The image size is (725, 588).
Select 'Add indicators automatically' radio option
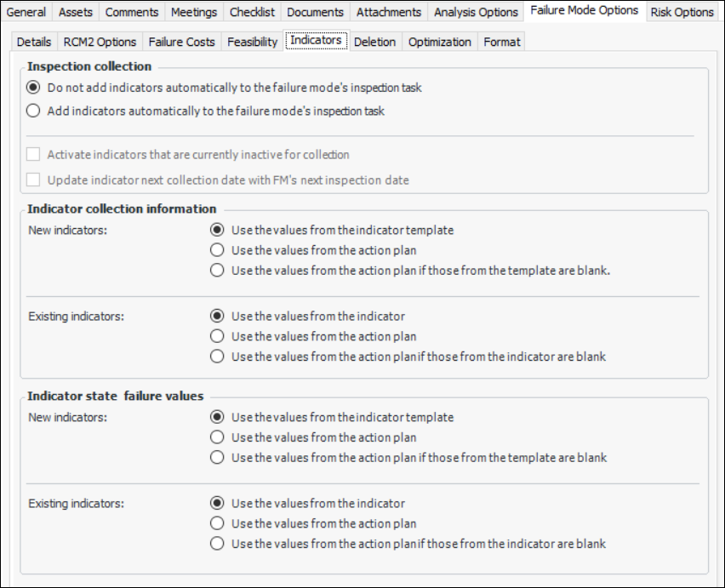click(34, 111)
